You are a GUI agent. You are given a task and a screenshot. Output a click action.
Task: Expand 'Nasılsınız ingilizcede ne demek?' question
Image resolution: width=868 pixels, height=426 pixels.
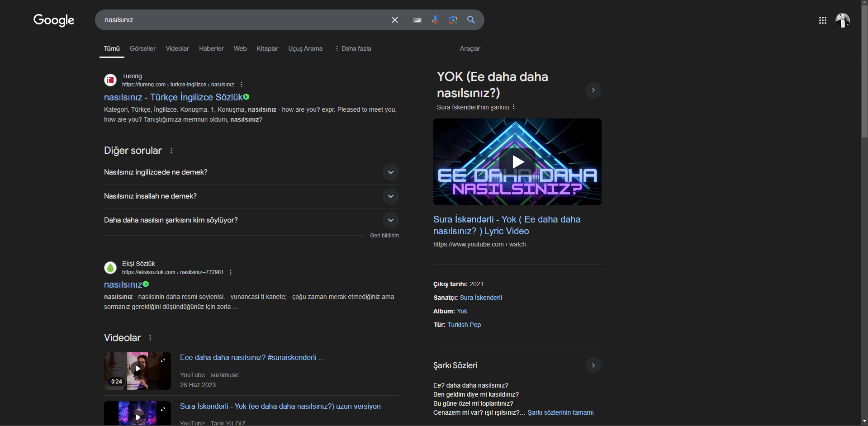(x=251, y=172)
